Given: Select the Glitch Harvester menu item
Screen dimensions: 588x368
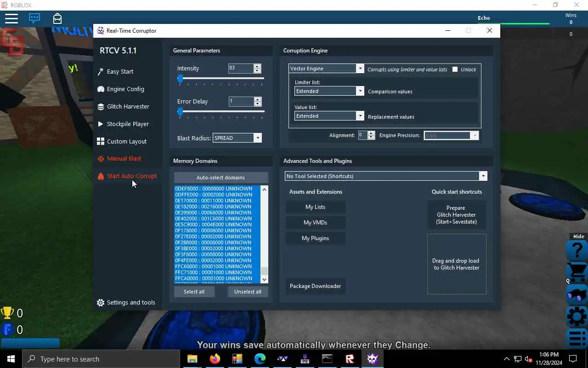Looking at the screenshot, I should coord(128,107).
